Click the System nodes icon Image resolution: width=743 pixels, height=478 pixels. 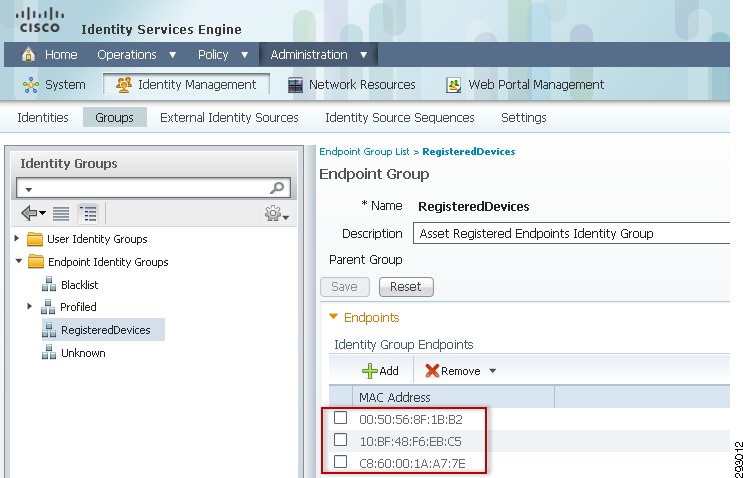click(31, 85)
